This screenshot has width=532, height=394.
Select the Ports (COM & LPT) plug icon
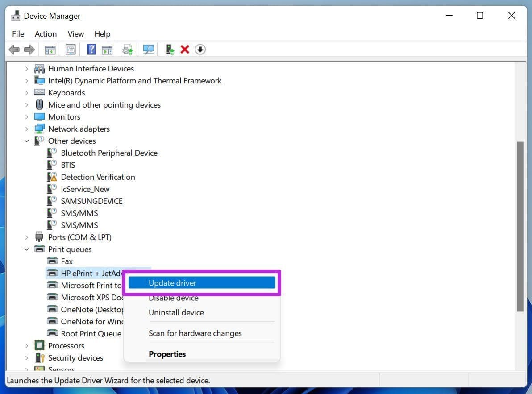tap(39, 237)
